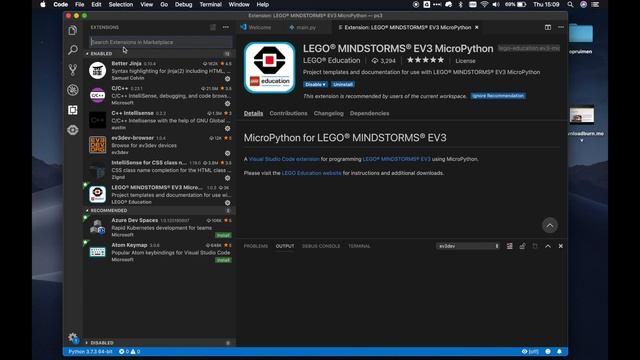The width and height of the screenshot is (640, 360).
Task: Open the Disable dropdown button
Action: [315, 84]
